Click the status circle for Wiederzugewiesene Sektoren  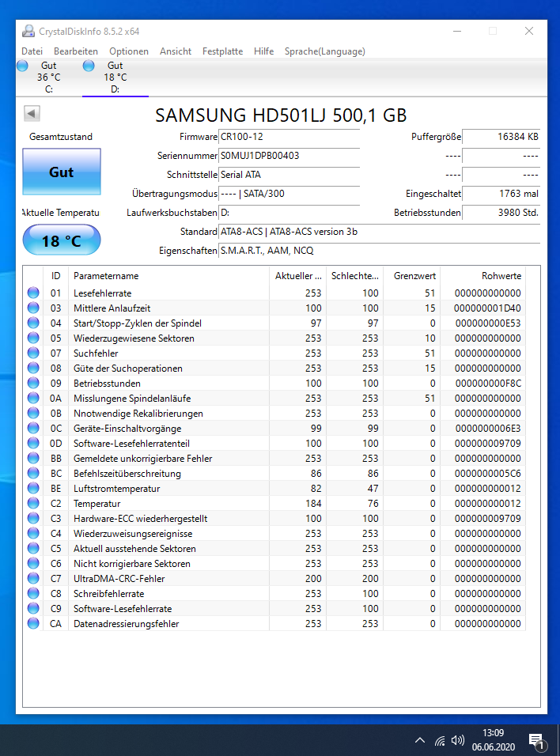[33, 338]
